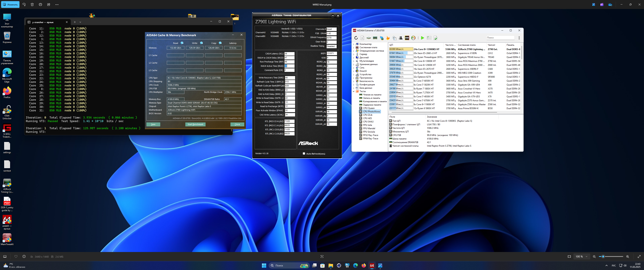644x270 pixels.
Task: Expand the Компьютер tree node
Action: pyautogui.click(x=353, y=44)
